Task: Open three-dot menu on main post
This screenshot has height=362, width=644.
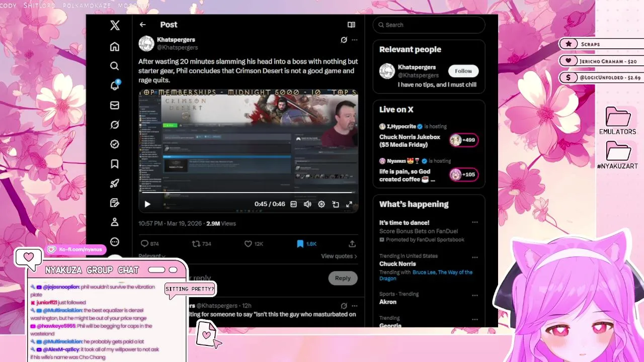Action: pyautogui.click(x=355, y=40)
